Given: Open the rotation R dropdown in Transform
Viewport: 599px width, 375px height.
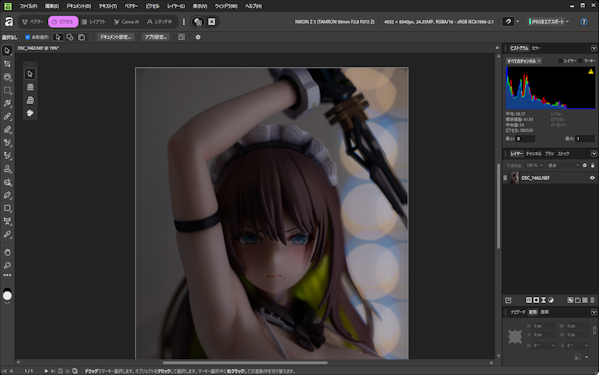Looking at the screenshot, I should pos(553,345).
